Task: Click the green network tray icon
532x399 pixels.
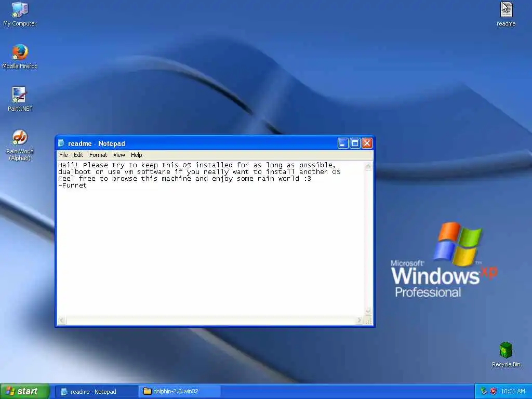Action: (484, 391)
